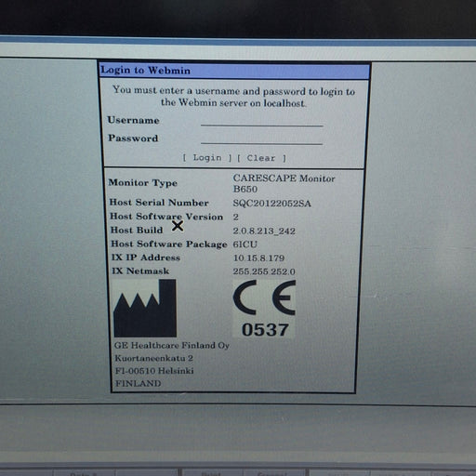Screen dimensions: 476x476
Task: Click the 'IX IP Address' label
Action: (x=146, y=258)
